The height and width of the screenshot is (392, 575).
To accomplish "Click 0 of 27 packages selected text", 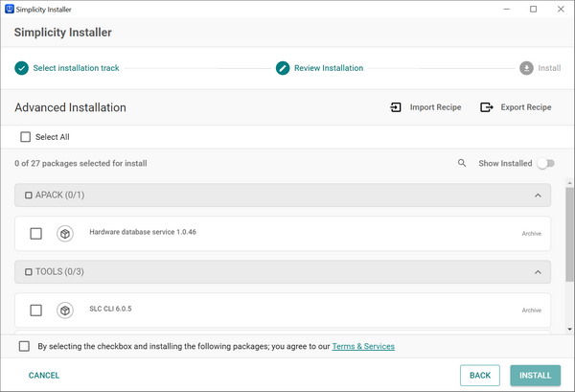I will click(x=80, y=164).
